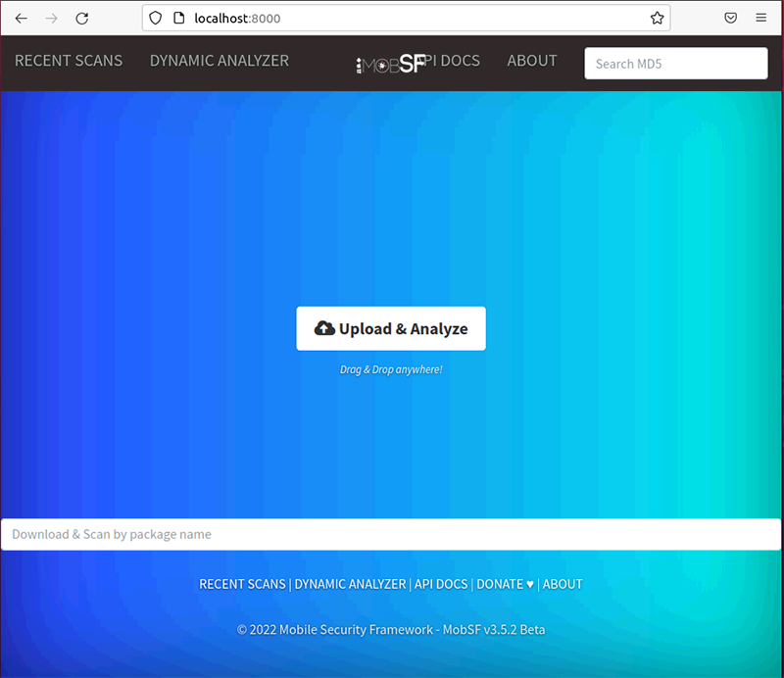
Task: Reload the page with refresh icon
Action: 82,19
